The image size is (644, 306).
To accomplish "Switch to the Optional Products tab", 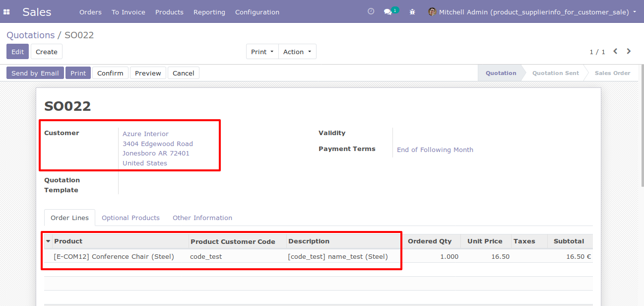I will click(x=130, y=218).
